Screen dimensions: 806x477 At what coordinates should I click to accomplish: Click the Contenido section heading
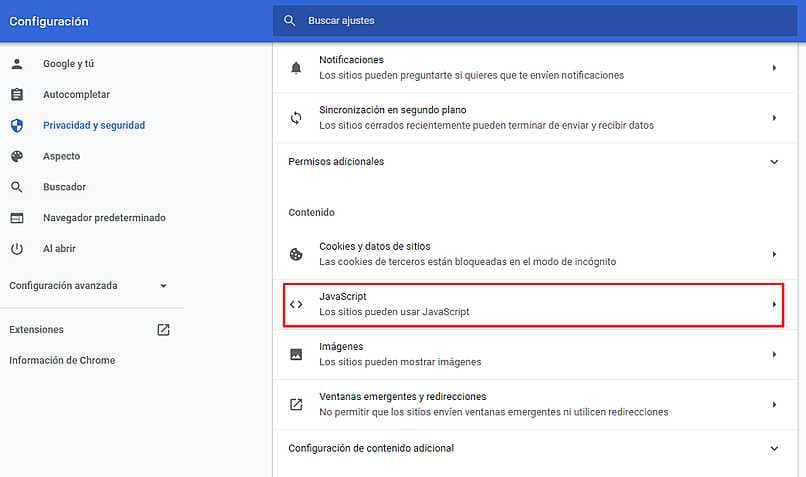pyautogui.click(x=312, y=212)
